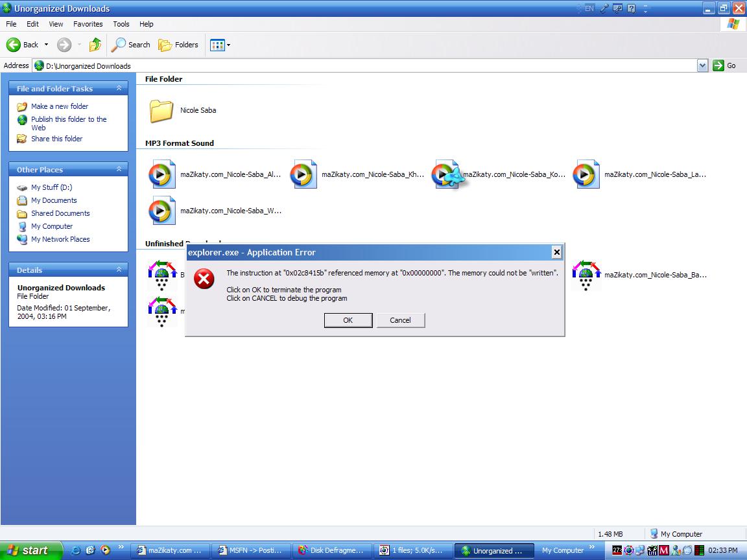
Task: Switch to '1 files; 5.0K/s' taskbar button
Action: click(x=412, y=550)
